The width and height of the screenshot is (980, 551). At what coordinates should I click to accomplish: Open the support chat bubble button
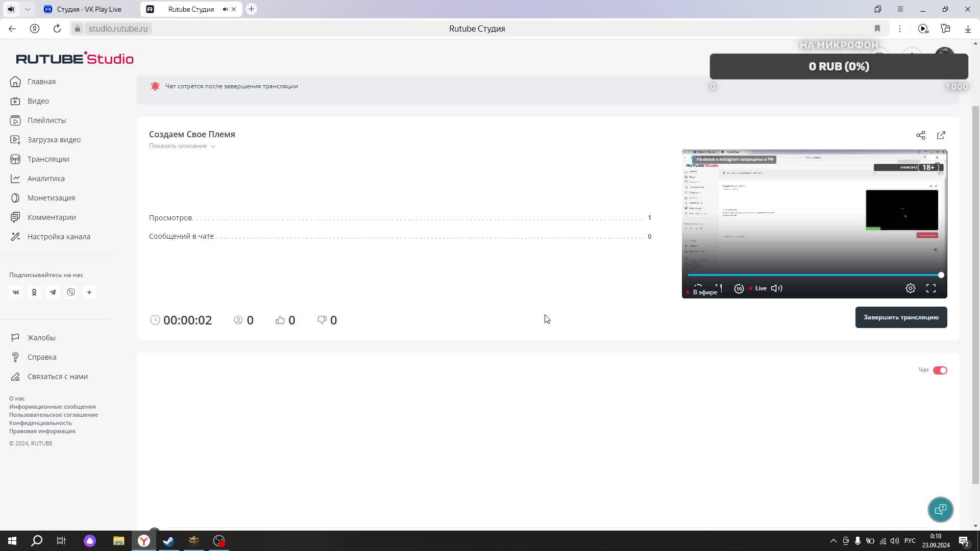tap(940, 509)
